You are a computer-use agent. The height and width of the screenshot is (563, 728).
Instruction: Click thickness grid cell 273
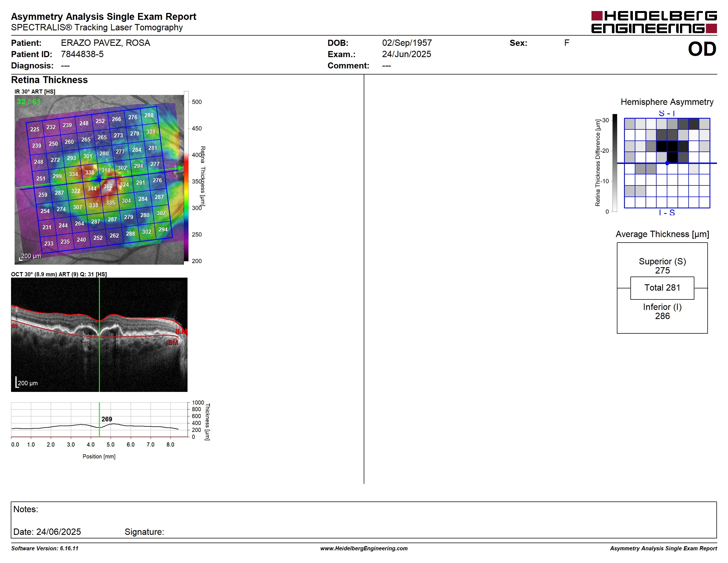pos(118,136)
